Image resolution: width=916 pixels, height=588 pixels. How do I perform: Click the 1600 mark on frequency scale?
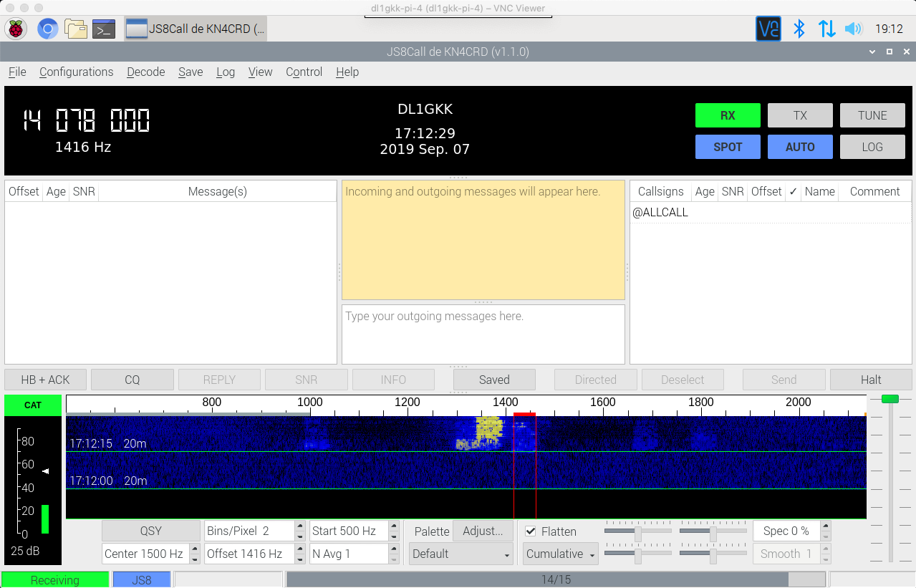(x=602, y=402)
